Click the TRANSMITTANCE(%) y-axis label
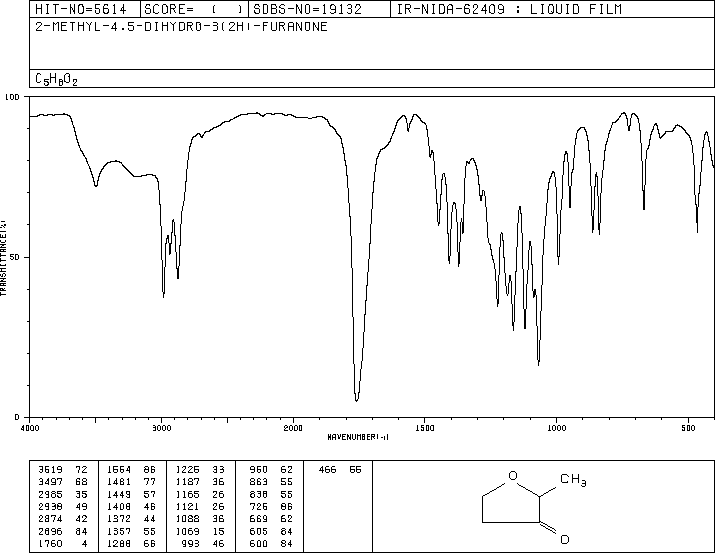The image size is (715, 553). click(x=3, y=258)
